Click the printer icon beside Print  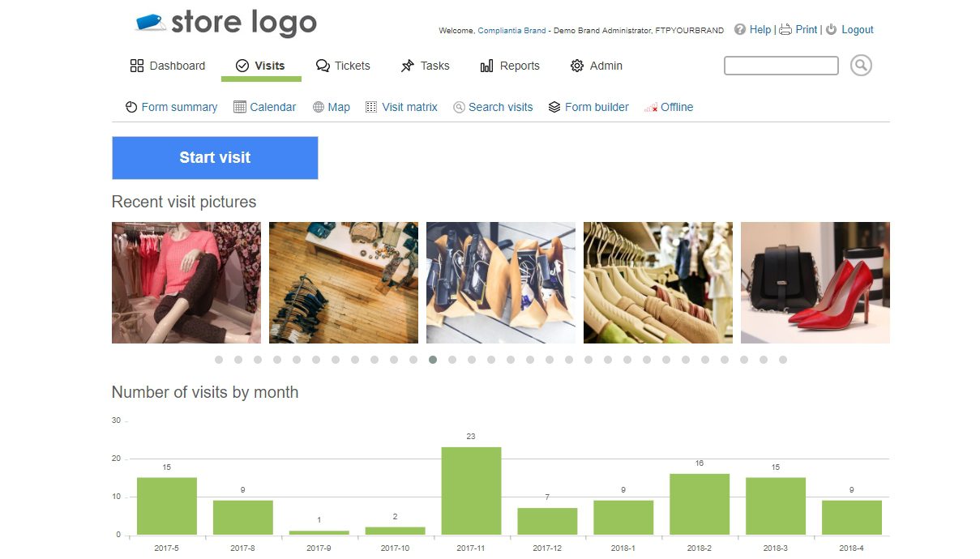pyautogui.click(x=785, y=29)
